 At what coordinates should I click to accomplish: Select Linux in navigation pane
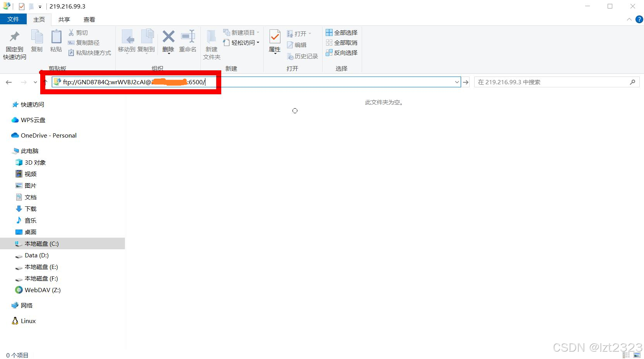click(x=24, y=321)
